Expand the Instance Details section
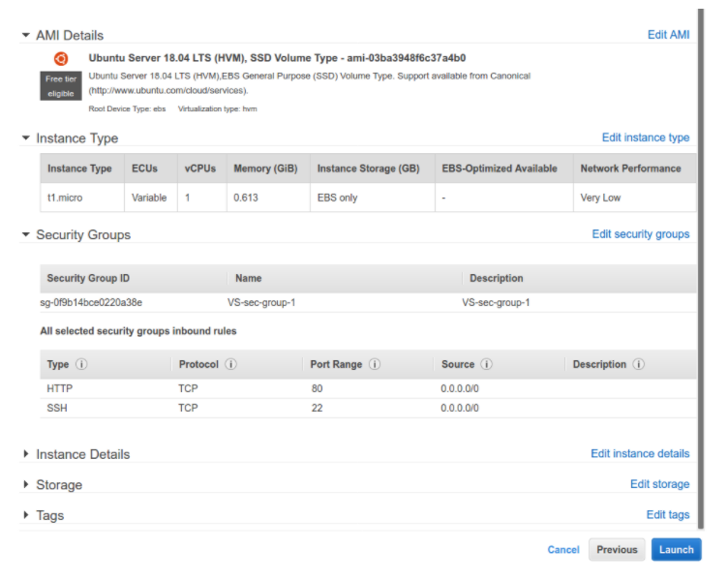 tap(26, 454)
